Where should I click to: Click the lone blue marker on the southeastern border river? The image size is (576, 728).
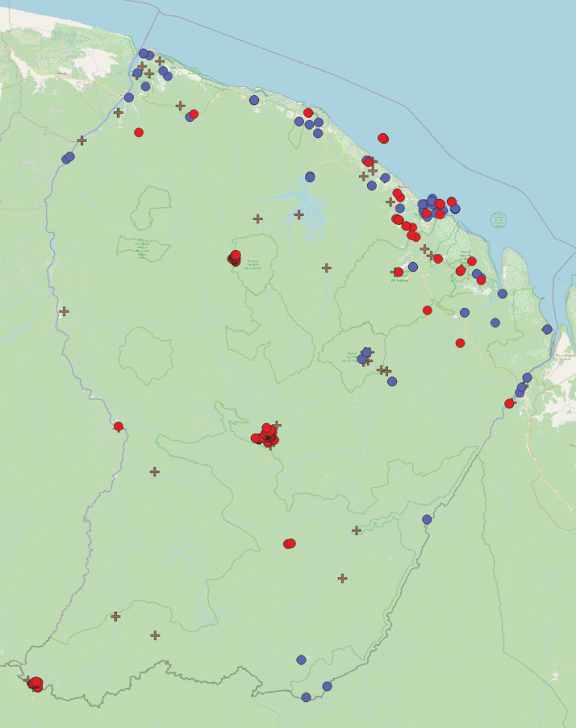427,519
